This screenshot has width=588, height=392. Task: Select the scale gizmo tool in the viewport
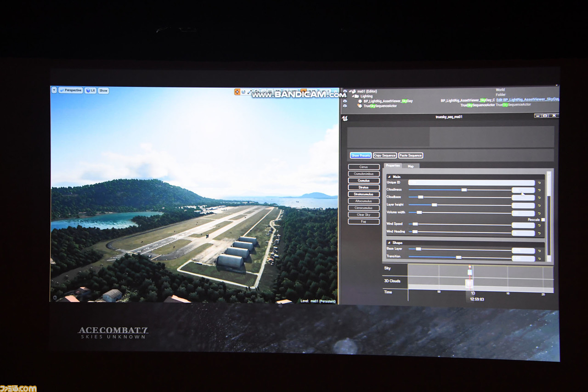point(250,92)
